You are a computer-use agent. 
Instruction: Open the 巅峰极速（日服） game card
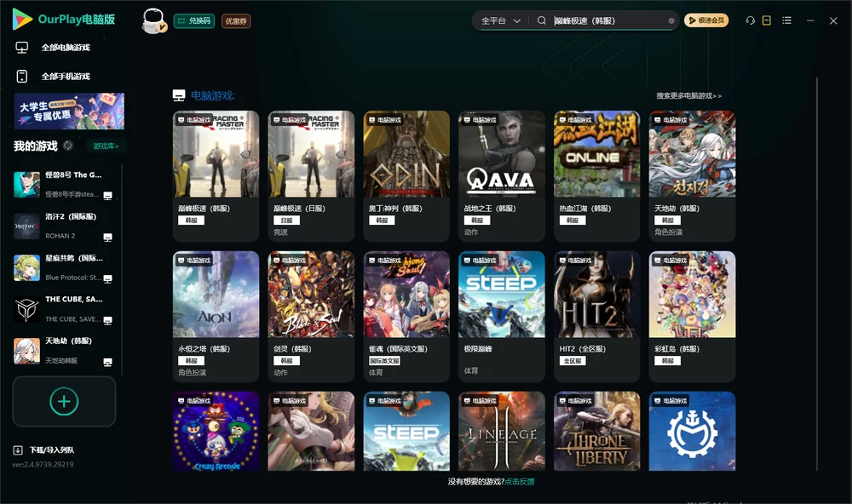(311, 175)
